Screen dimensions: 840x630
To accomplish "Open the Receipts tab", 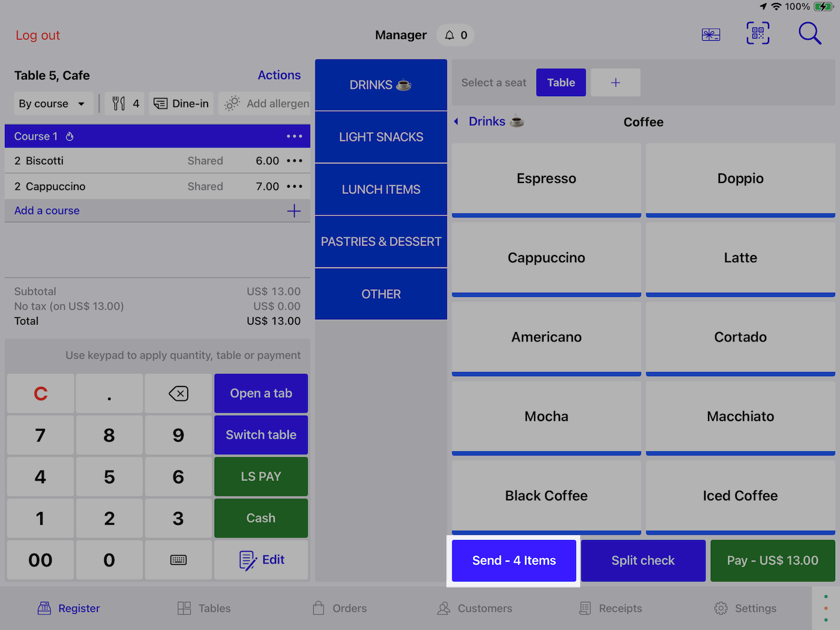I will (610, 608).
